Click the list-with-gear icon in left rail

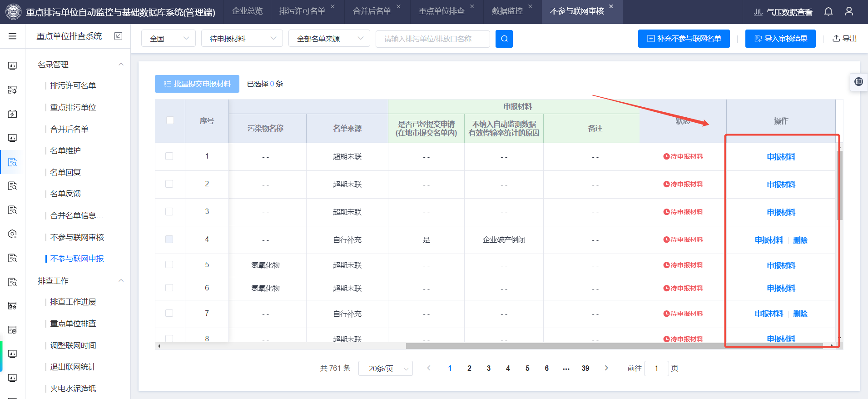(x=13, y=90)
